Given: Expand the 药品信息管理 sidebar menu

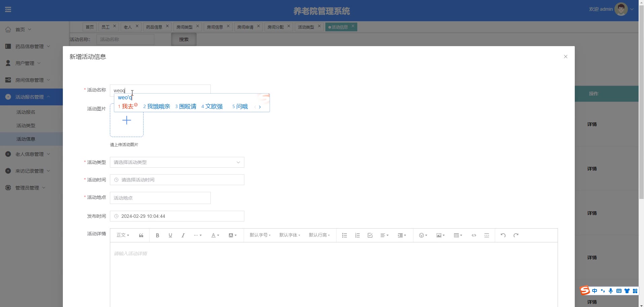Looking at the screenshot, I should pos(31,46).
